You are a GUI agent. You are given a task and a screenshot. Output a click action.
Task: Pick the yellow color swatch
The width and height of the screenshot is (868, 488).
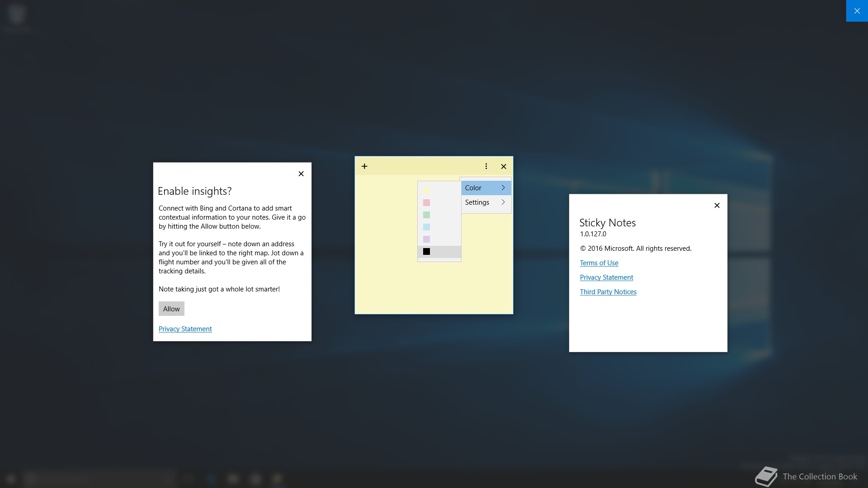pyautogui.click(x=426, y=190)
